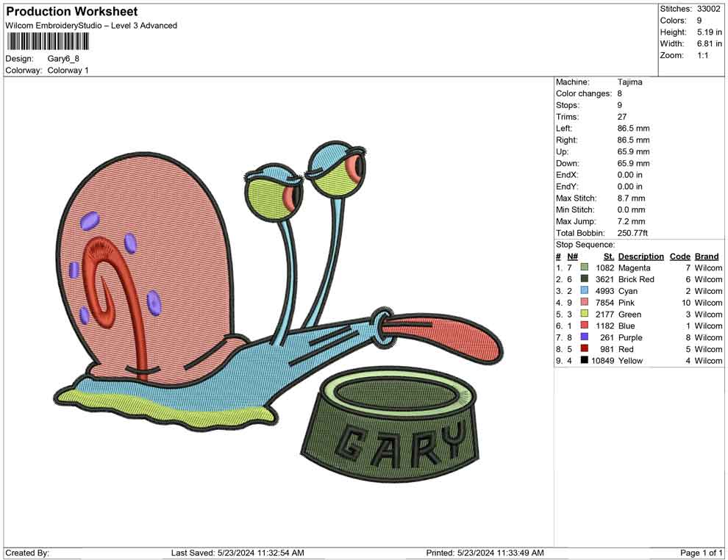Click the design name 'Gary6_8'

(63, 59)
